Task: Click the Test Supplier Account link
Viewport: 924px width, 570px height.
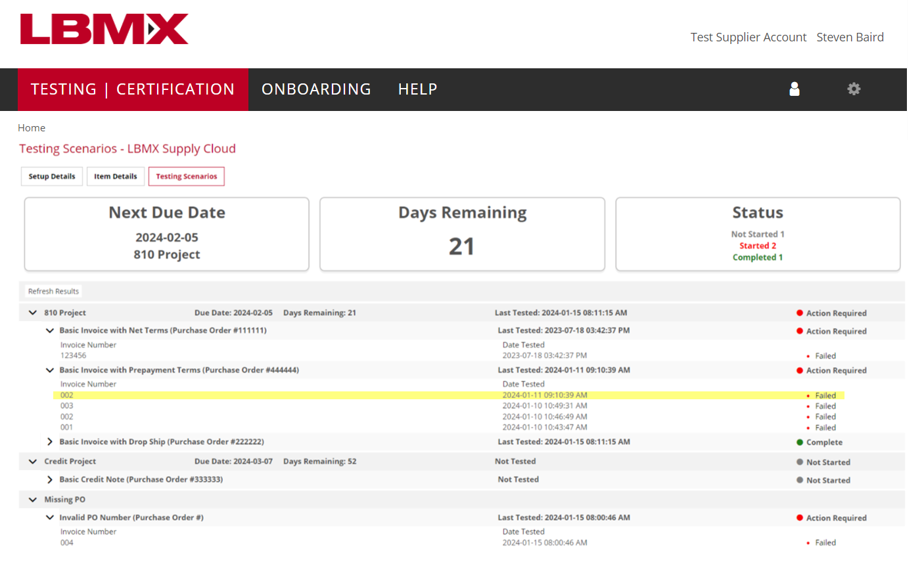Action: tap(749, 37)
